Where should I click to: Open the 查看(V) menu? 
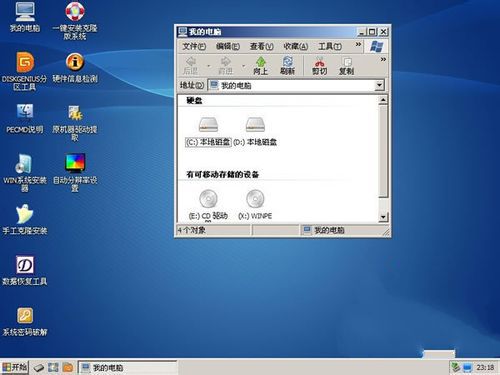click(x=262, y=46)
